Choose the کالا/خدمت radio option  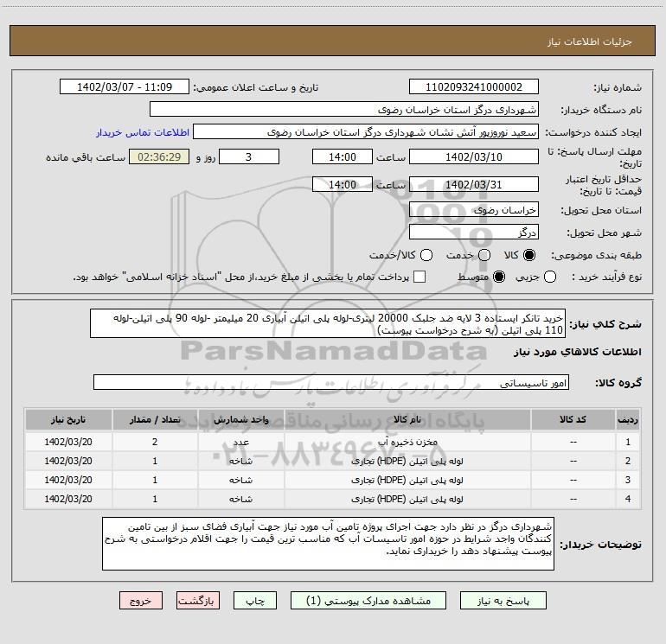[x=426, y=255]
